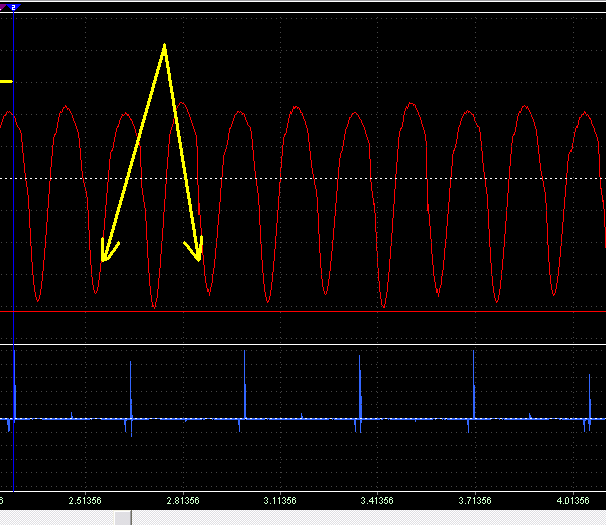The image size is (606, 525).
Task: Click the tall blue spike near 3.71356
Action: point(473,384)
